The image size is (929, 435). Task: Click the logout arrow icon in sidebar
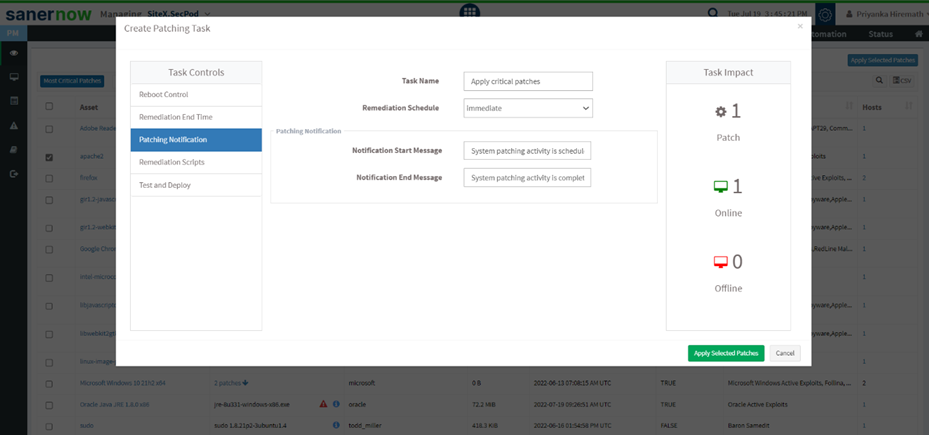click(14, 174)
